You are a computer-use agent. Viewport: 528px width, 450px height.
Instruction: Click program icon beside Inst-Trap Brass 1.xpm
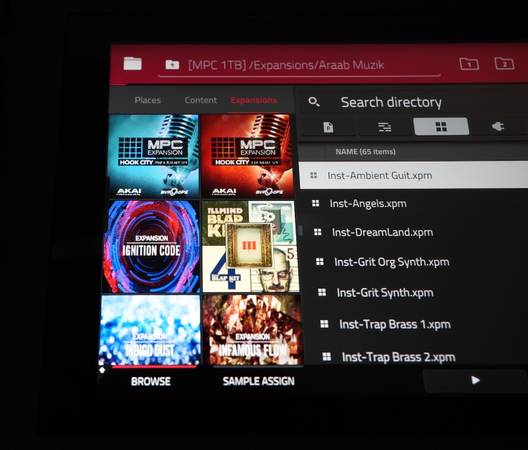click(324, 324)
